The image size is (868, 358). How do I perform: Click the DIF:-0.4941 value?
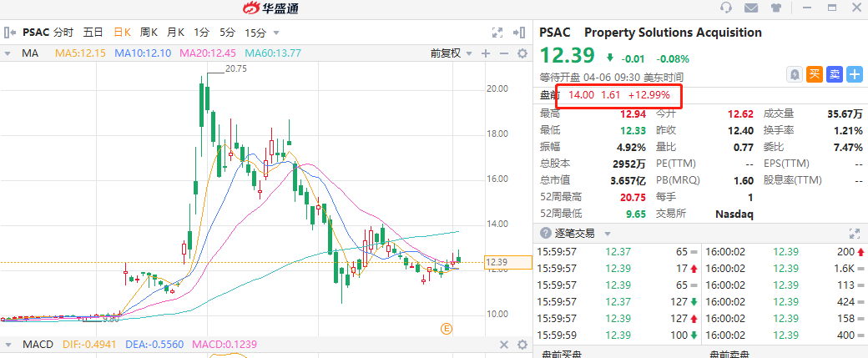pyautogui.click(x=88, y=345)
